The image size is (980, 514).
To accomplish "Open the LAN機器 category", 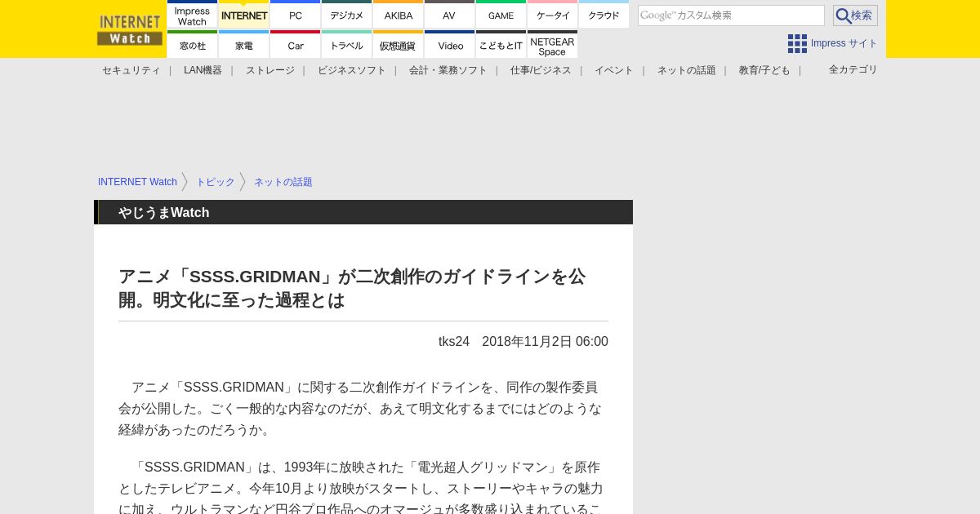I will [x=203, y=70].
